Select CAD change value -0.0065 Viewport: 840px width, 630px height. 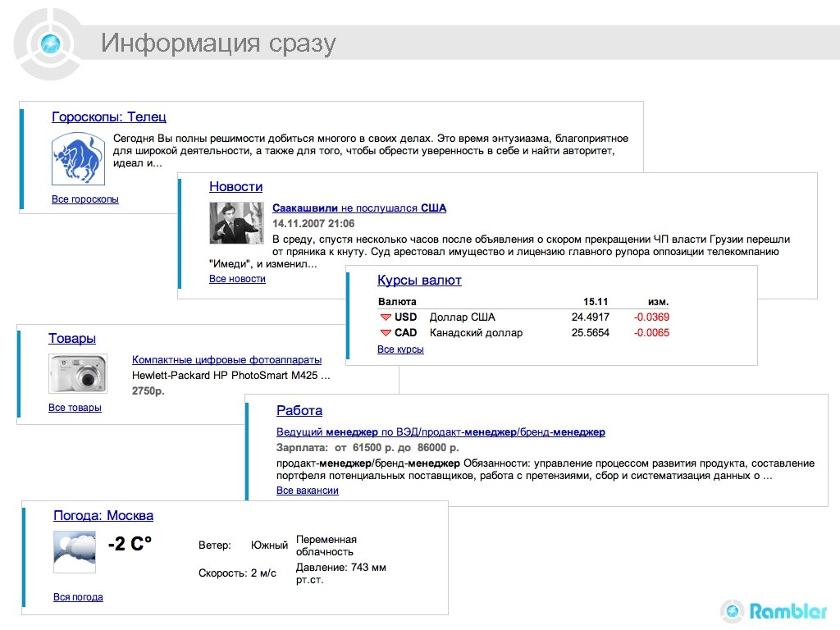click(x=651, y=333)
